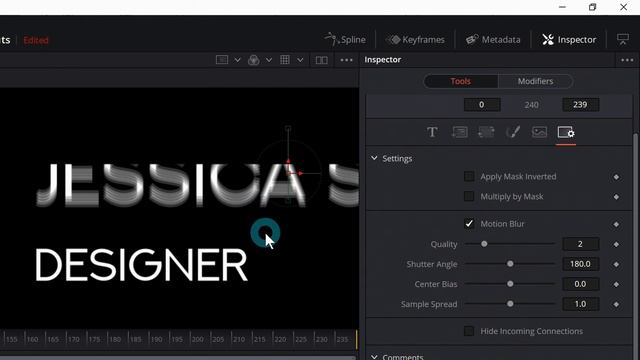Click the range end field showing 239
640x360 pixels.
[580, 104]
